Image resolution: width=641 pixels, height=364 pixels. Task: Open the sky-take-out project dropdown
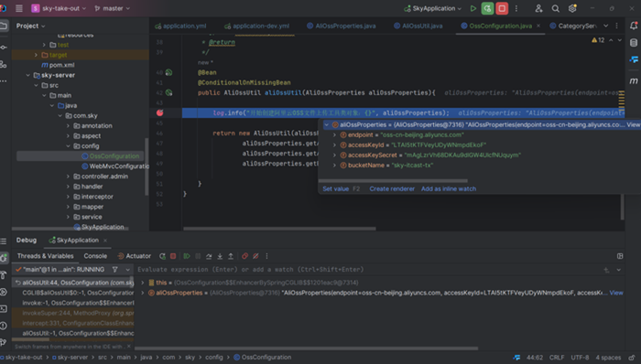(x=59, y=8)
